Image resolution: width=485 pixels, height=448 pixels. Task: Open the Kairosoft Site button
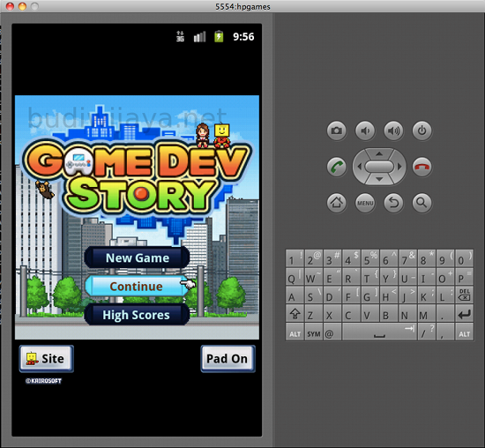point(47,359)
